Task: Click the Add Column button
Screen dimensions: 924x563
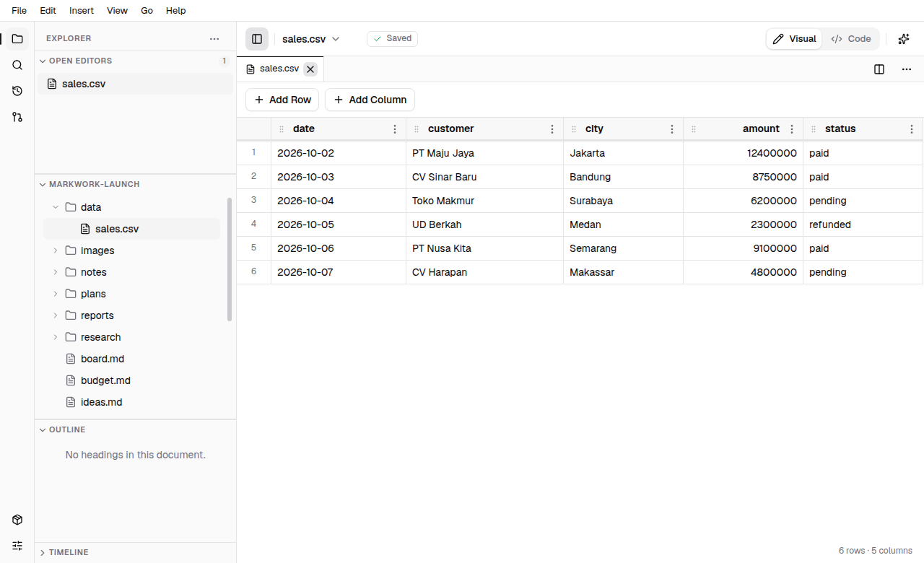Action: click(x=370, y=100)
